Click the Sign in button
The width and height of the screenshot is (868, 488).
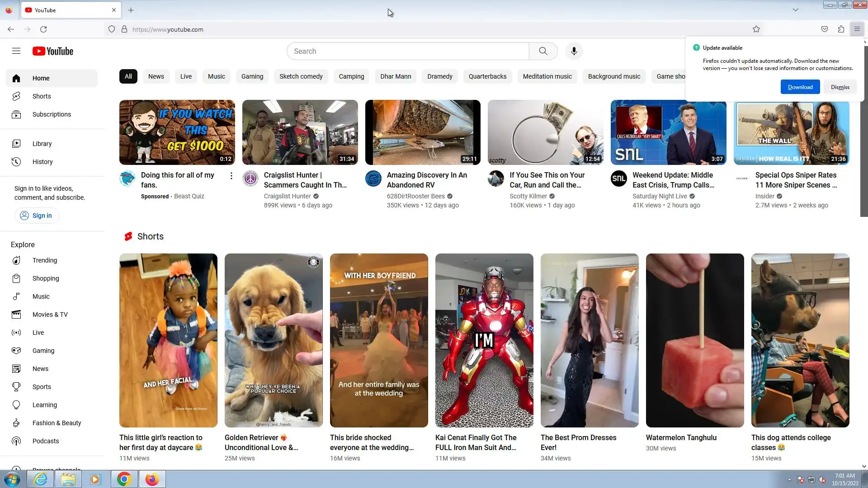[37, 216]
